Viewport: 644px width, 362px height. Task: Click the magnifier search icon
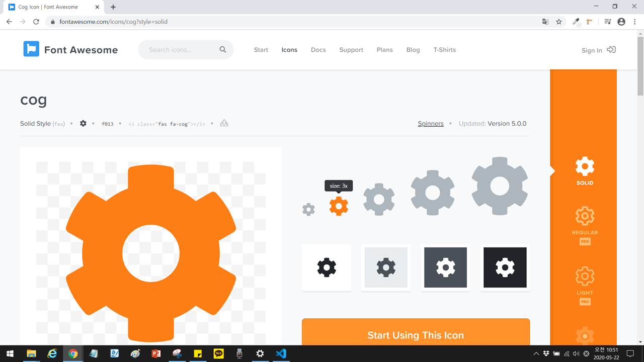(x=223, y=50)
